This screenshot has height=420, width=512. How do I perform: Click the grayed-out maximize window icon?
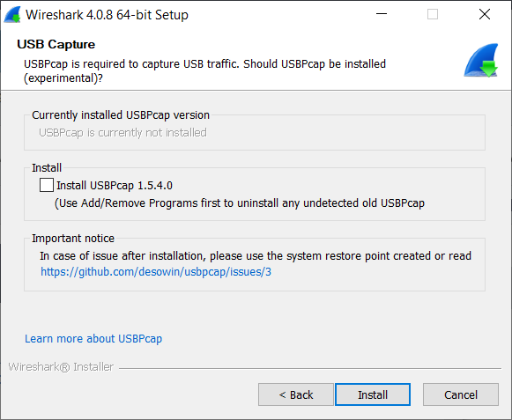pyautogui.click(x=433, y=14)
